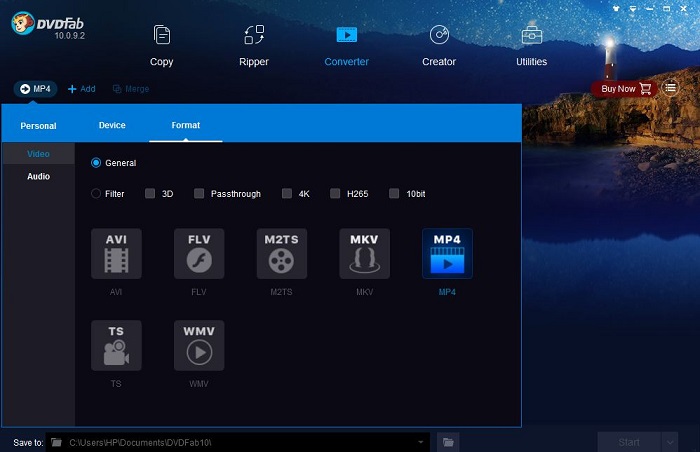This screenshot has height=452, width=700.
Task: Click the skin shirt icon in title bar
Action: tap(617, 8)
